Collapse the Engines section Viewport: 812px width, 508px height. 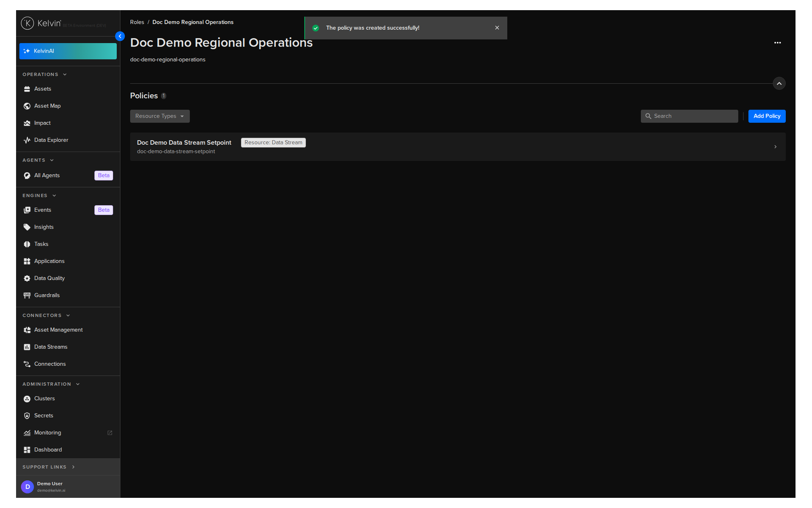39,196
